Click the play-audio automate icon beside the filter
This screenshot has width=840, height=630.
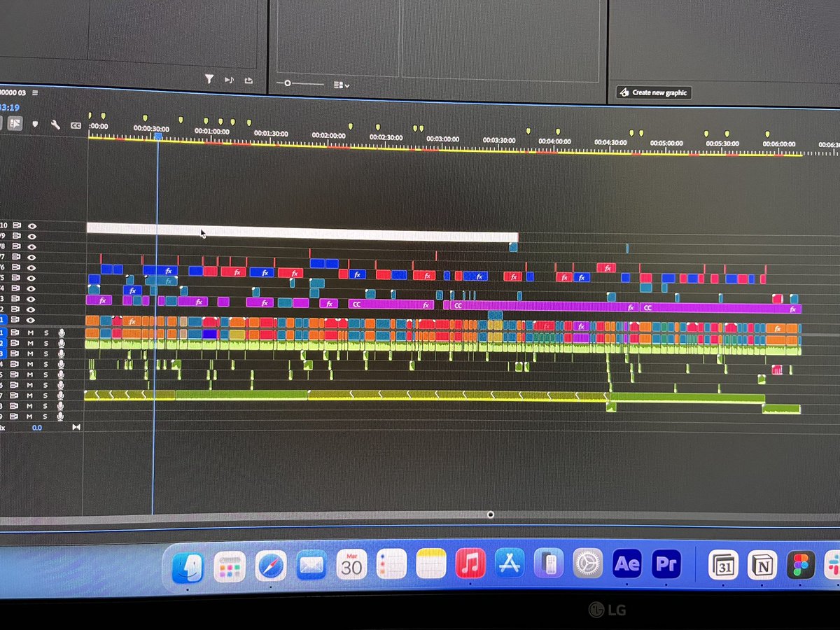coord(228,80)
